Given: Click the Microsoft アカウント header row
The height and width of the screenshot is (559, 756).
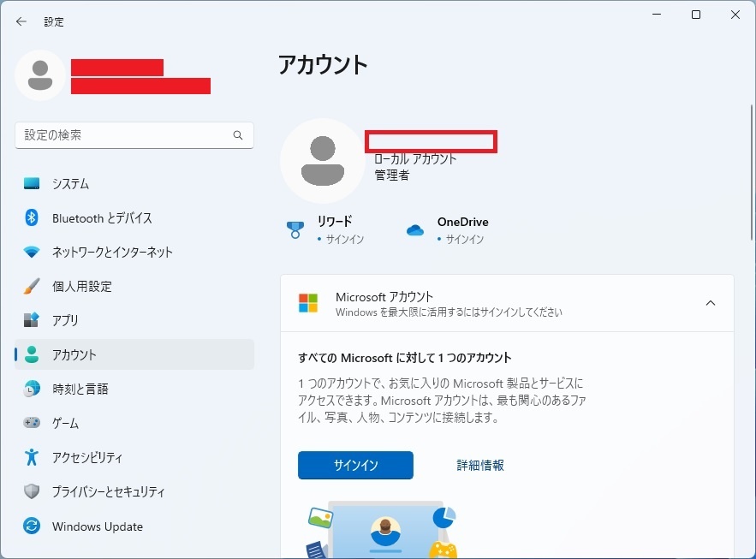Looking at the screenshot, I should [x=507, y=303].
